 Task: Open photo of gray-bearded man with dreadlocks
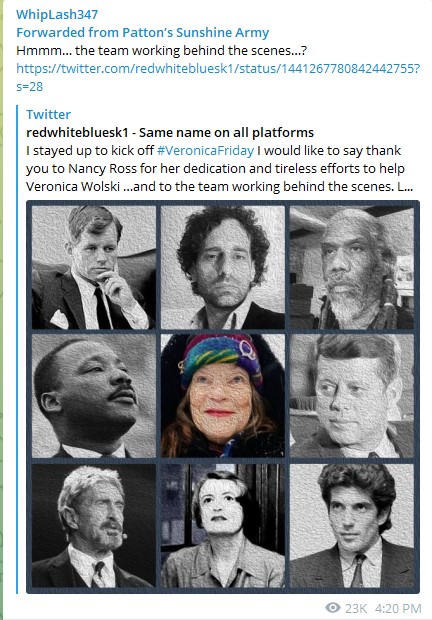pyautogui.click(x=352, y=268)
